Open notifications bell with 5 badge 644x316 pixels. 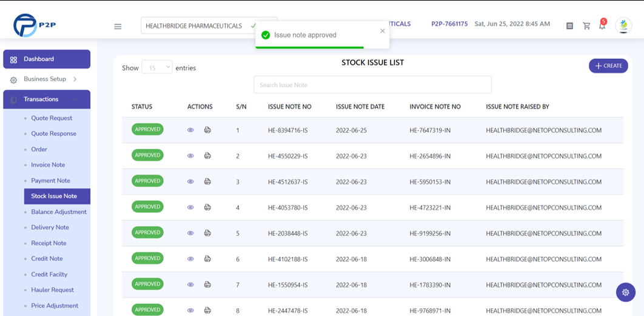[602, 25]
